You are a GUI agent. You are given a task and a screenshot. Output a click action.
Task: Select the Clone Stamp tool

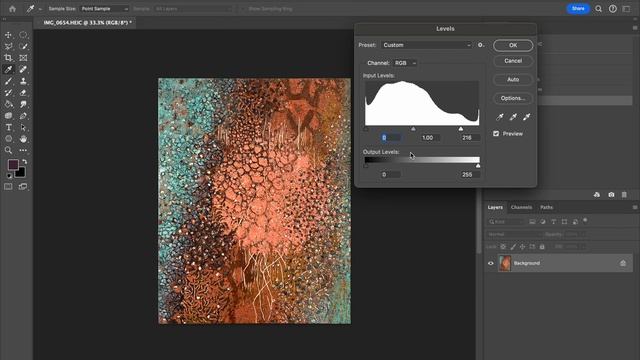23,81
